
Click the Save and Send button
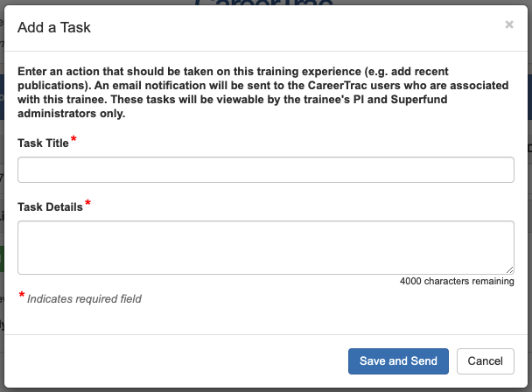398,361
